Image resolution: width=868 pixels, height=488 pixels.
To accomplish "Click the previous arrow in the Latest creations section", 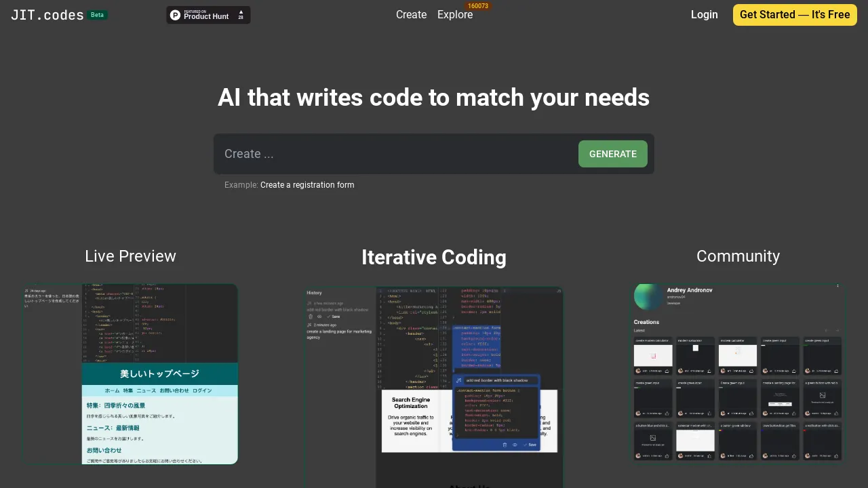I will point(825,331).
